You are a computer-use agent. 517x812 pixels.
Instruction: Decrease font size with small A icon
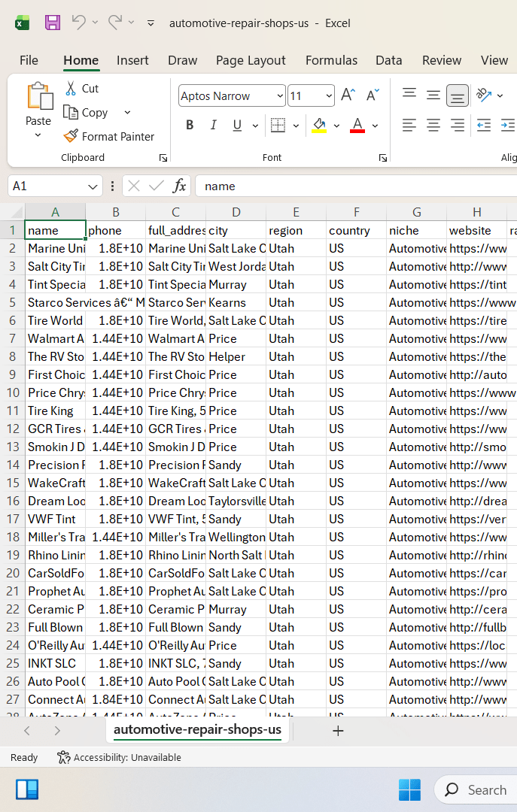tap(373, 95)
